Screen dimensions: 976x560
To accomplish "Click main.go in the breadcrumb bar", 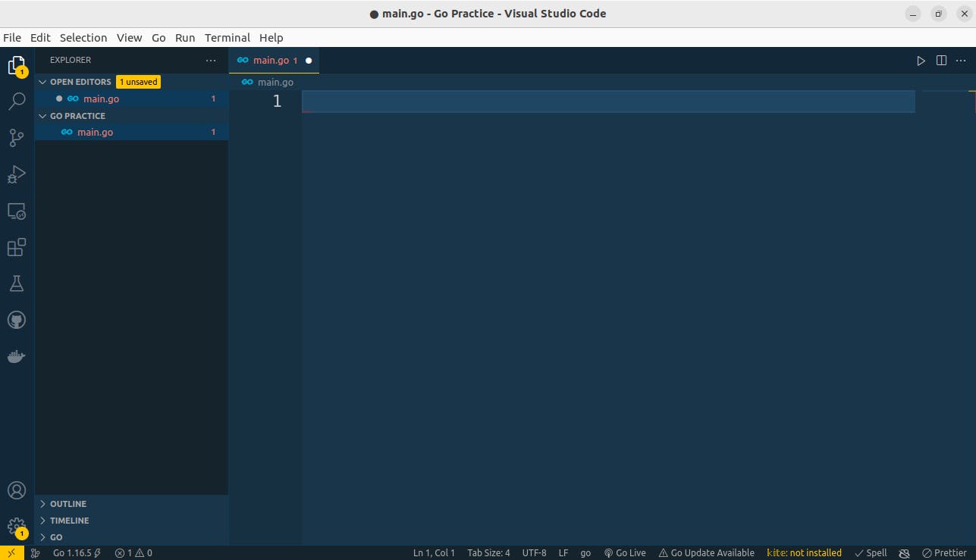I will (x=275, y=82).
